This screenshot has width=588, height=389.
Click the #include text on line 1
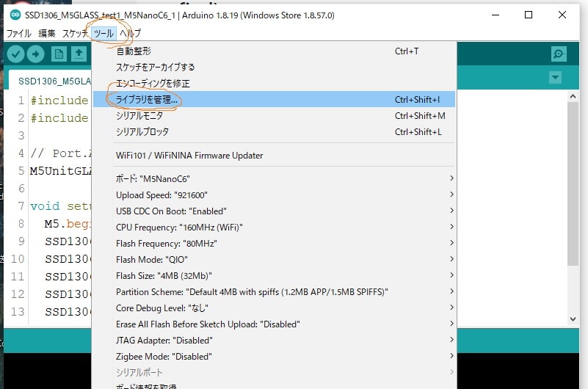click(59, 101)
